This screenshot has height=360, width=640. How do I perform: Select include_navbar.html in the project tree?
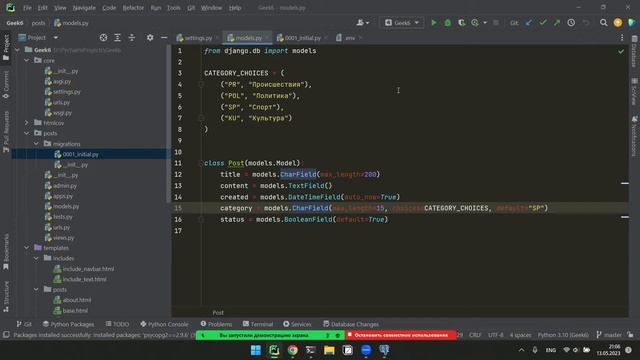88,269
